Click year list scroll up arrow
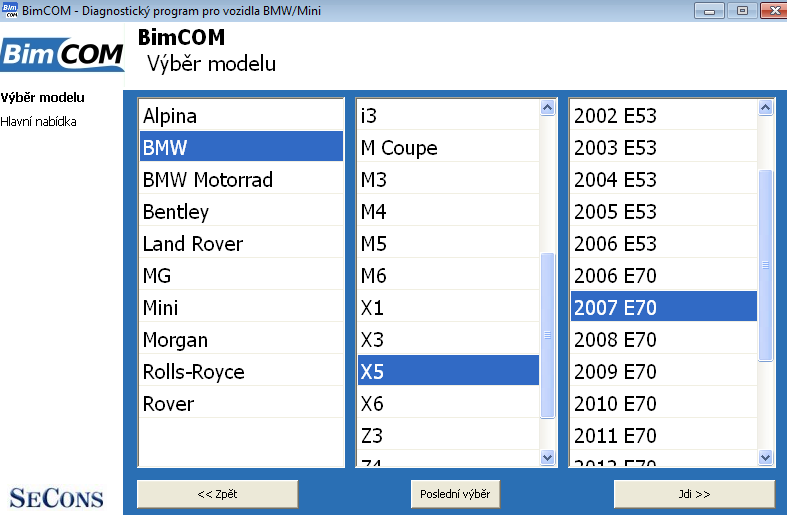787x515 pixels. pos(765,107)
